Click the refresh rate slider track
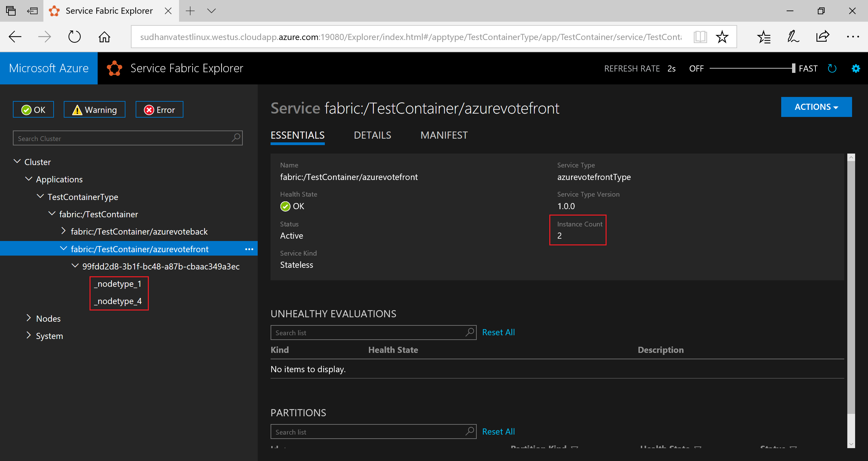868x461 pixels. pyautogui.click(x=751, y=68)
